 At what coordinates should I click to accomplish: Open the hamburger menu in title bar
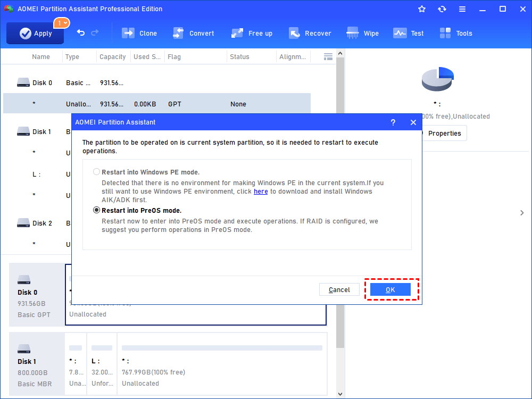click(462, 9)
